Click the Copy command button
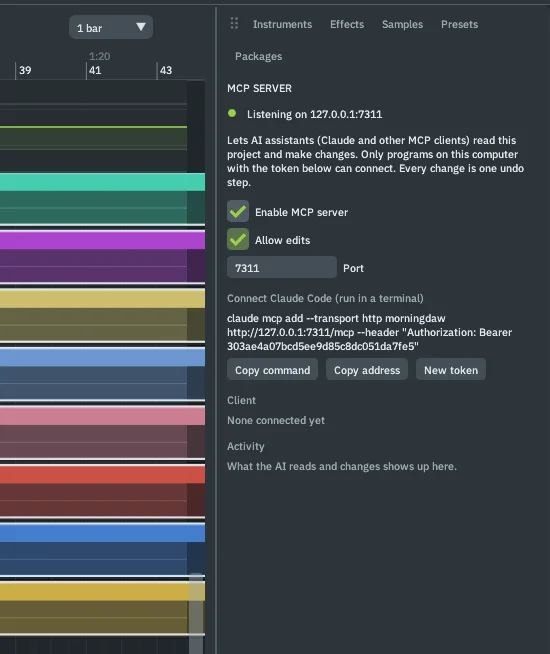Image resolution: width=550 pixels, height=654 pixels. 272,370
